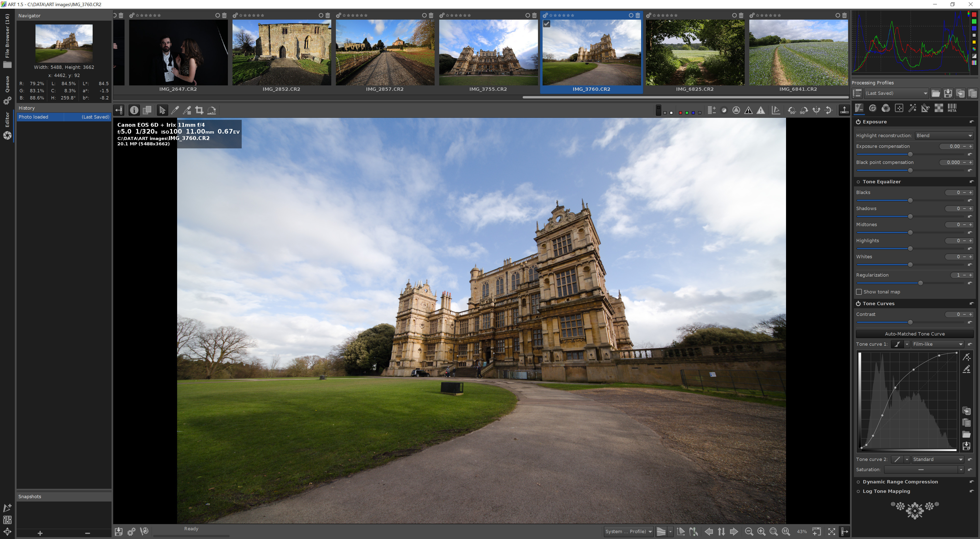Select the white balance picker tool

coord(175,110)
